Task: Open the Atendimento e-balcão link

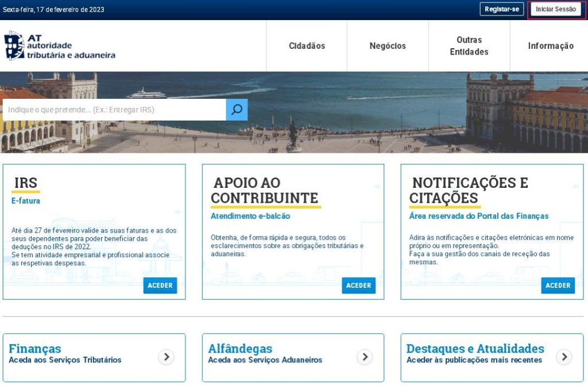Action: 250,216
